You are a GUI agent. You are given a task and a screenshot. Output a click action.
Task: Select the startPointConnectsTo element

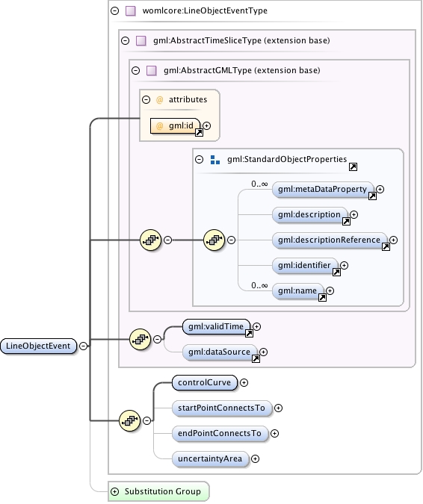(222, 408)
